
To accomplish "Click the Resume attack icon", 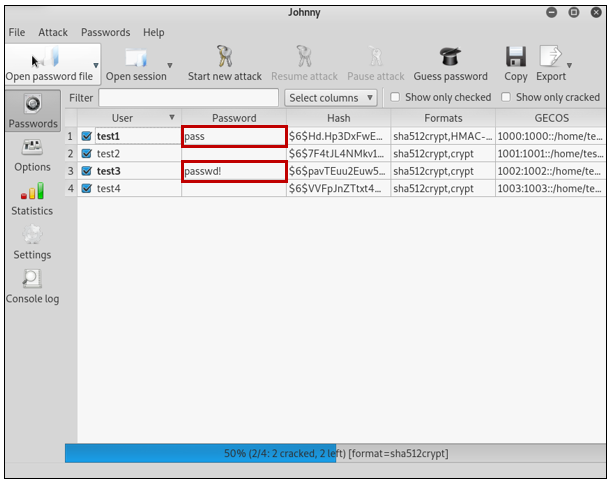I will 304,56.
